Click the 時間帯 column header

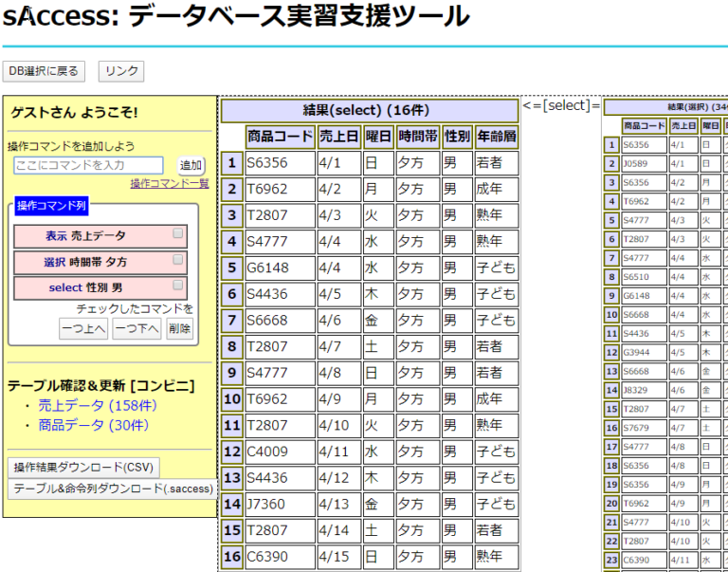coord(417,137)
